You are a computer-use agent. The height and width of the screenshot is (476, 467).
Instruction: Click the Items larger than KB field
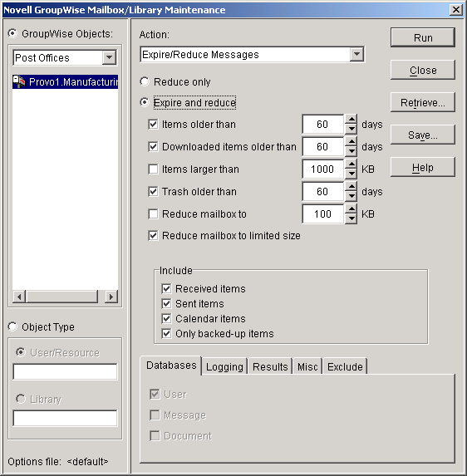[x=322, y=169]
